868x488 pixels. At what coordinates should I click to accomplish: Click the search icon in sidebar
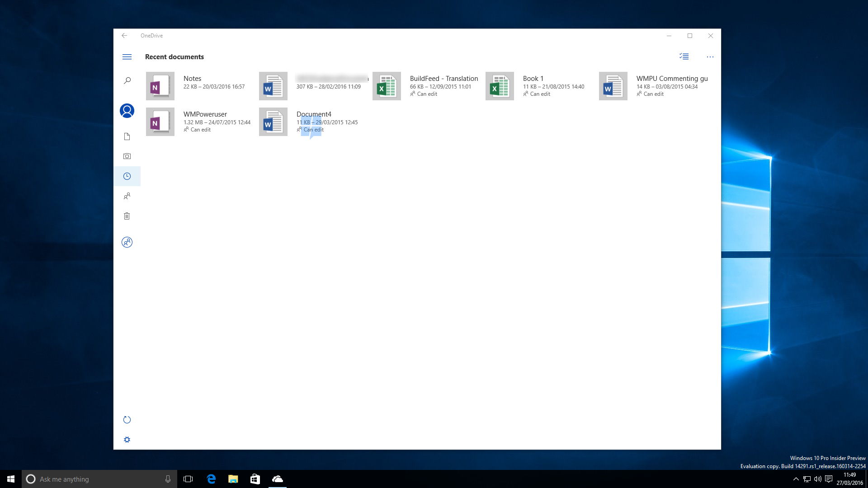[127, 80]
